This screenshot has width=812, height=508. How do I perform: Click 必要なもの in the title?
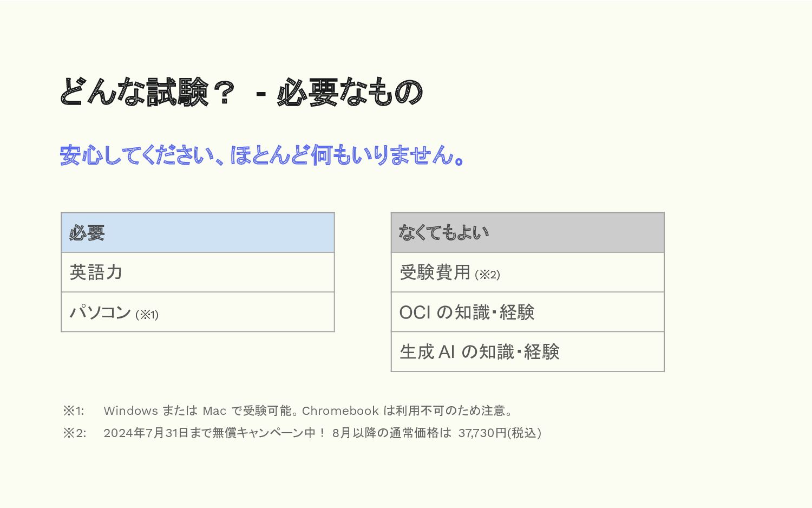(350, 92)
